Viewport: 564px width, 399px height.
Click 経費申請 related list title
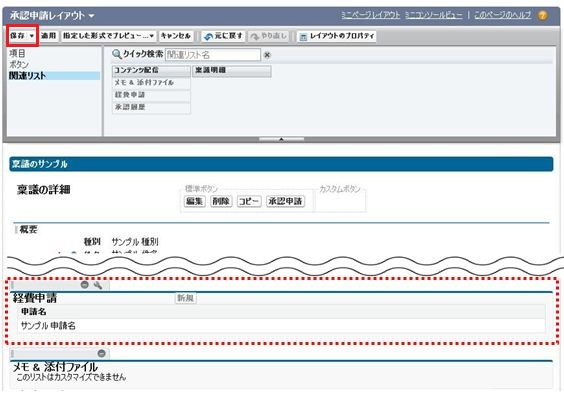point(35,298)
